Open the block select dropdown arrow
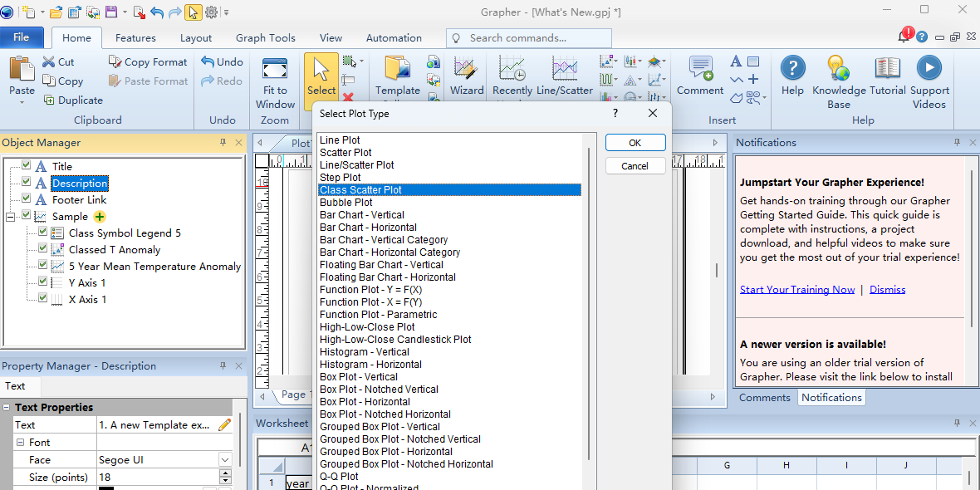The height and width of the screenshot is (490, 980). coord(361,62)
